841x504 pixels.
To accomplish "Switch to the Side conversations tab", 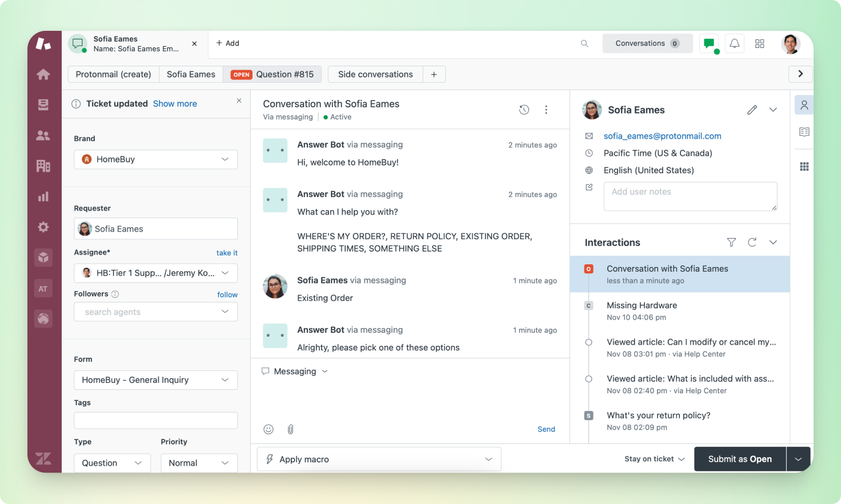I will tap(375, 74).
